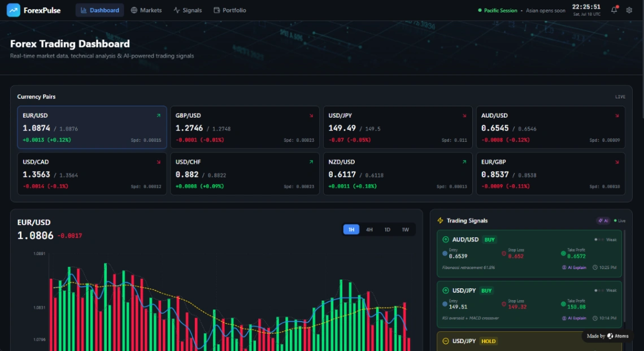Go to the Markets tab
Viewport: 644px width, 351px height.
click(146, 10)
